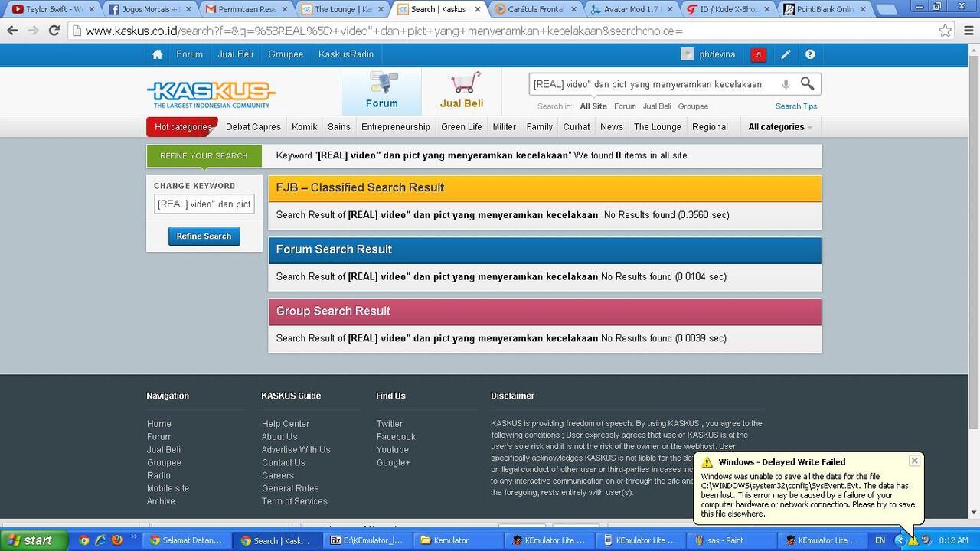
Task: Switch to the Permintaan Gmail tab
Action: coord(246,9)
